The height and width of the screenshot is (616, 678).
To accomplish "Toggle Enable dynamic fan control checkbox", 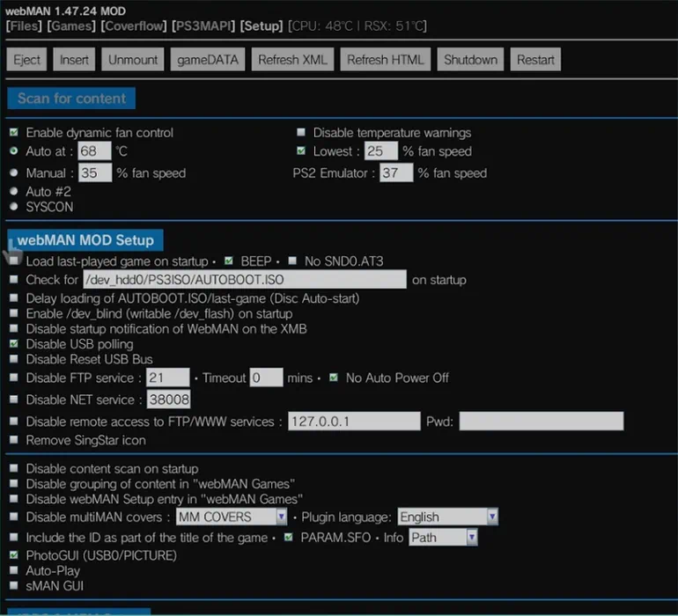I will (14, 132).
